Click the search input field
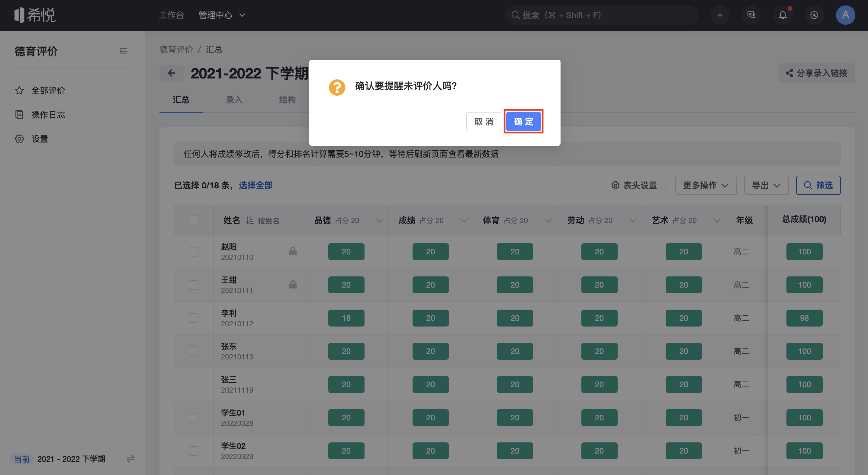868x475 pixels. click(601, 15)
